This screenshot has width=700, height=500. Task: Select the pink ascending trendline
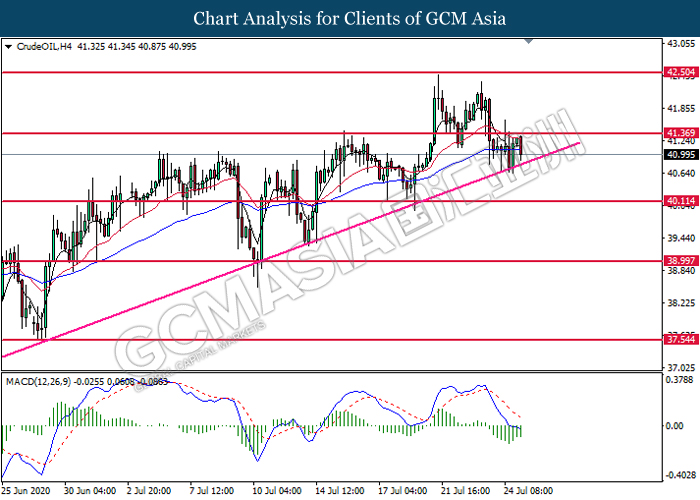coord(290,250)
